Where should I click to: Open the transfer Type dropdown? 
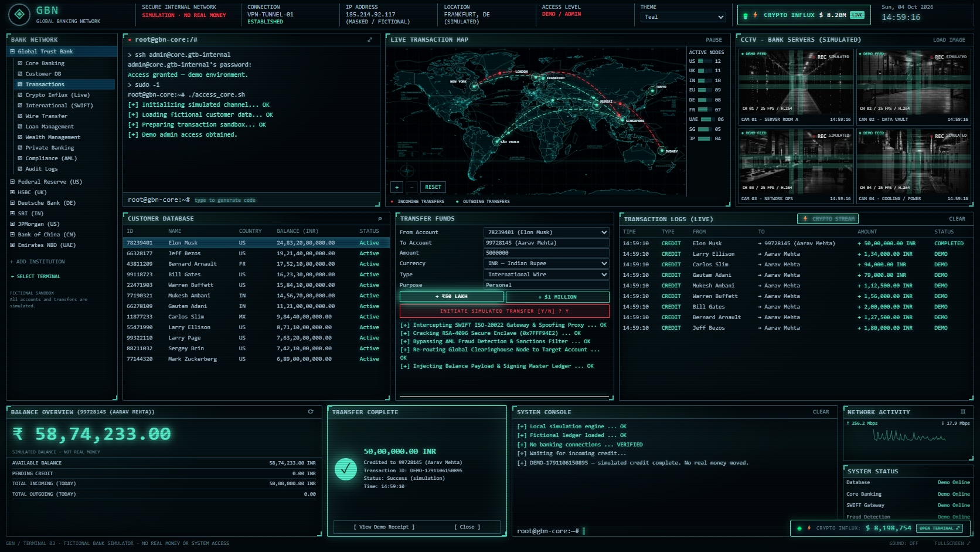pos(546,275)
